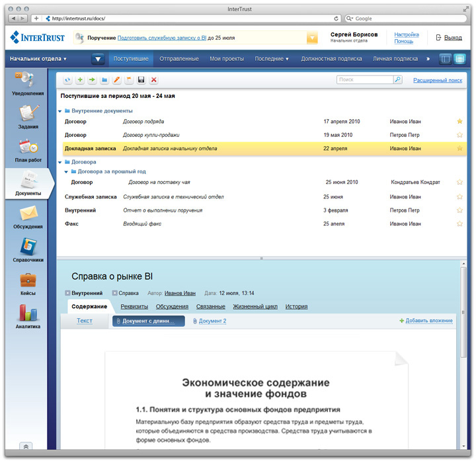Click Добавить вложение to add attachment
Viewport: 476px width, 465px height.
click(426, 321)
